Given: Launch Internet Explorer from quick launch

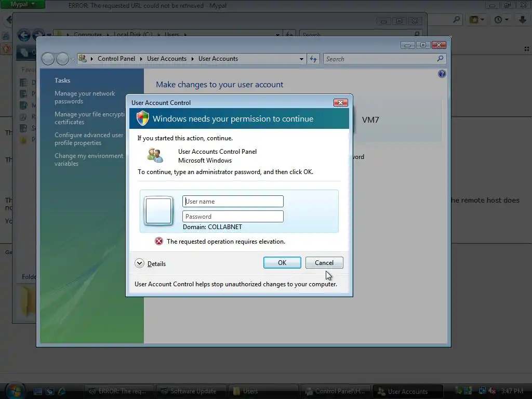Looking at the screenshot, I should [62, 392].
